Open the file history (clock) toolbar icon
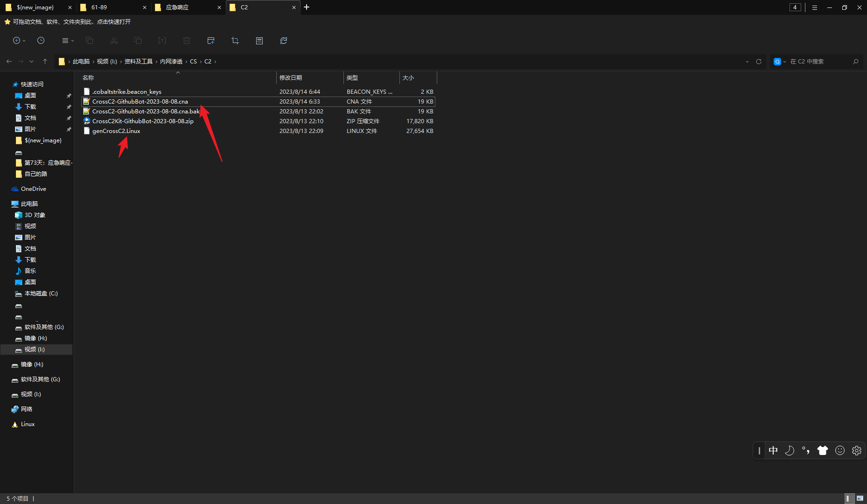The image size is (867, 504). [41, 41]
